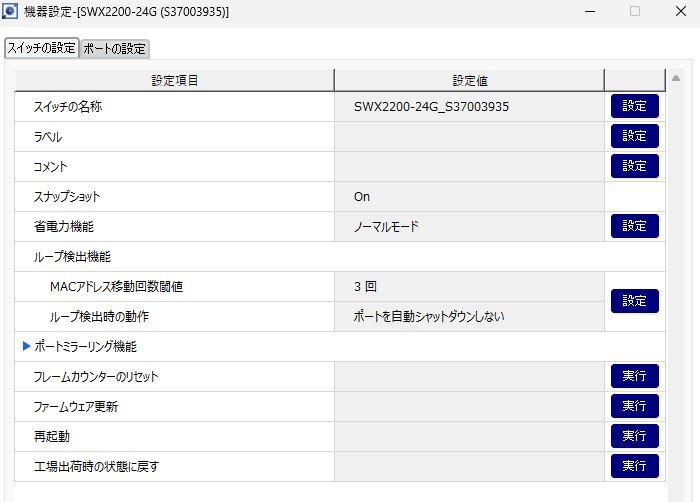Image resolution: width=700 pixels, height=502 pixels.
Task: Click 設定 button for 省電力機能
Action: click(634, 226)
